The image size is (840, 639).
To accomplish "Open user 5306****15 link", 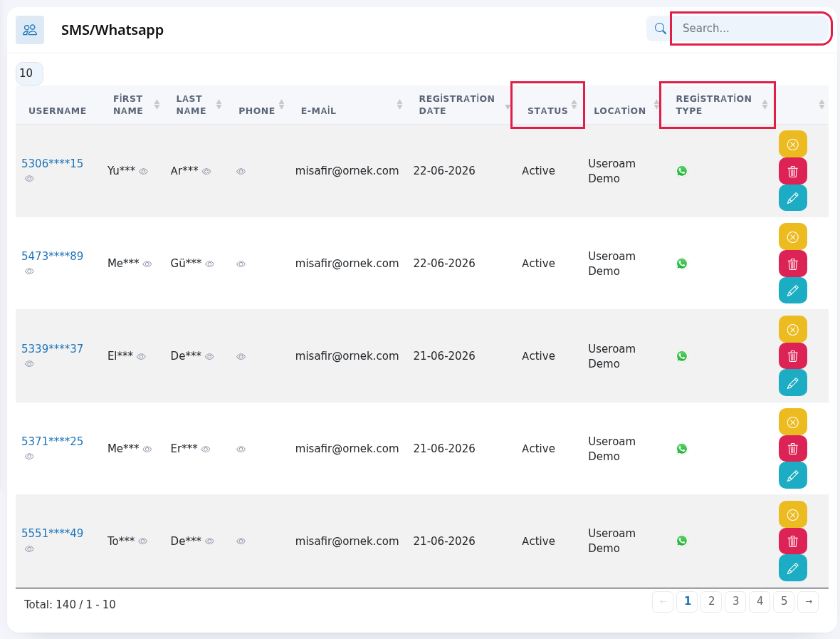I will [53, 164].
